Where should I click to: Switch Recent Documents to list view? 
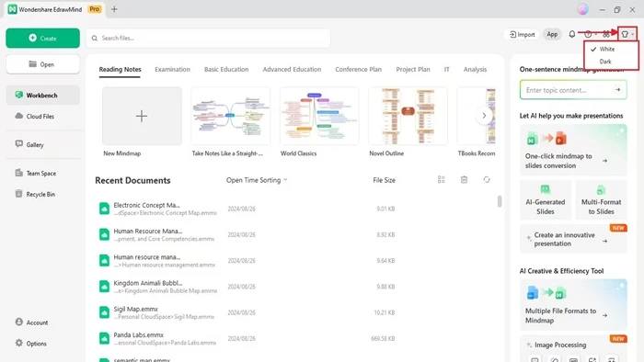(441, 179)
